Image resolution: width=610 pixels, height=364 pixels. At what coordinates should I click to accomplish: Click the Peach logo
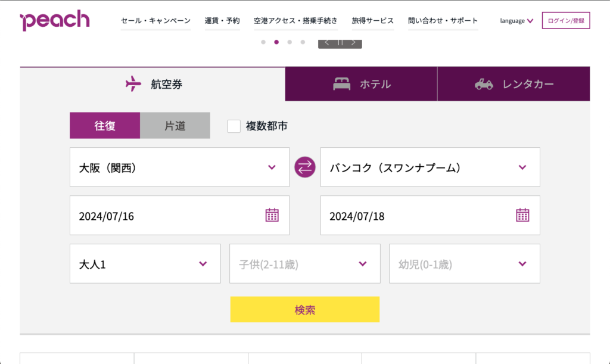coord(55,18)
